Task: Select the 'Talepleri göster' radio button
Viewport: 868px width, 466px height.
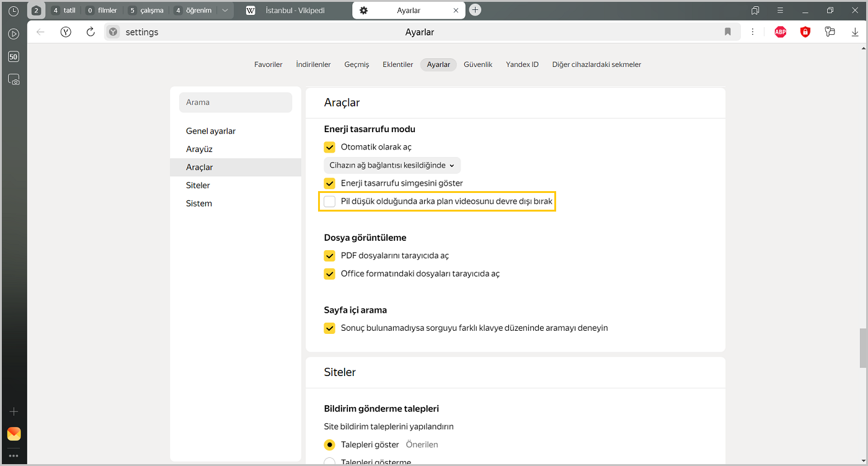Action: click(x=330, y=445)
